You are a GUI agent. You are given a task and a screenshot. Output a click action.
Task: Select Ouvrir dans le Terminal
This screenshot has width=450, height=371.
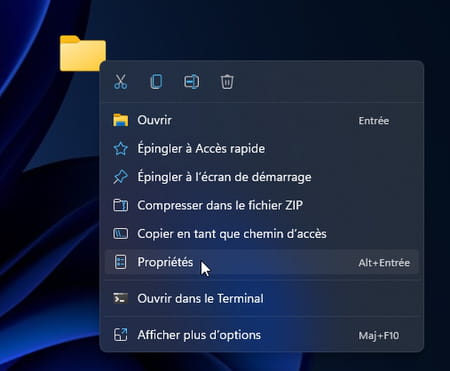(x=262, y=298)
